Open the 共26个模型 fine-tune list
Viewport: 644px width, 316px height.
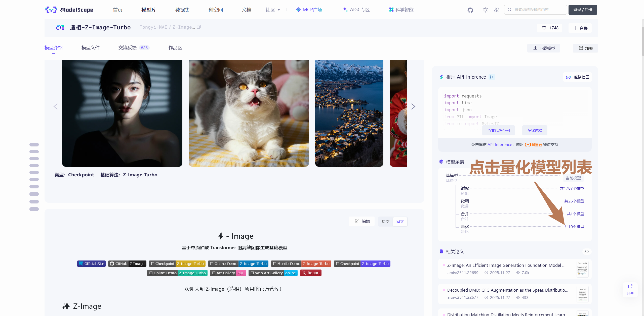(x=574, y=201)
